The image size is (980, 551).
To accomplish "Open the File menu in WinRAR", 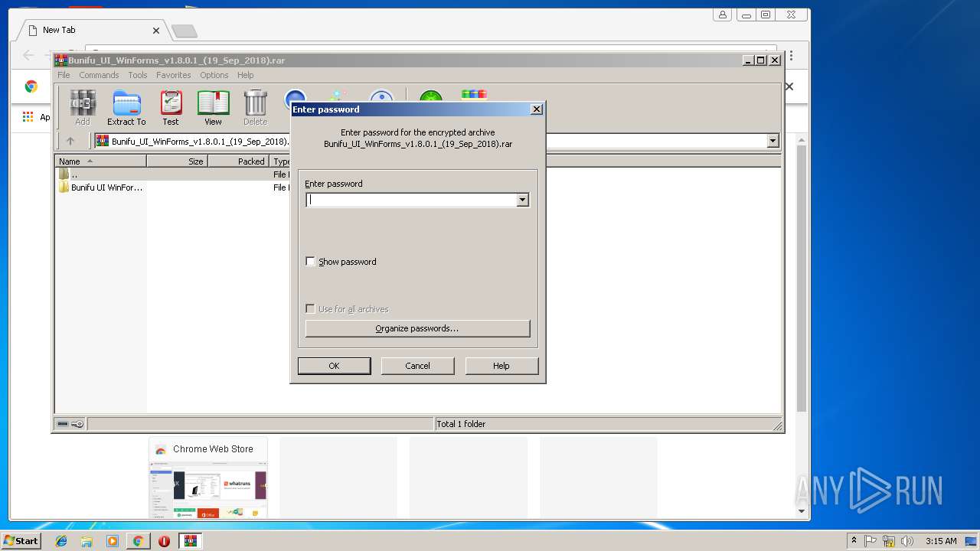I will [64, 75].
